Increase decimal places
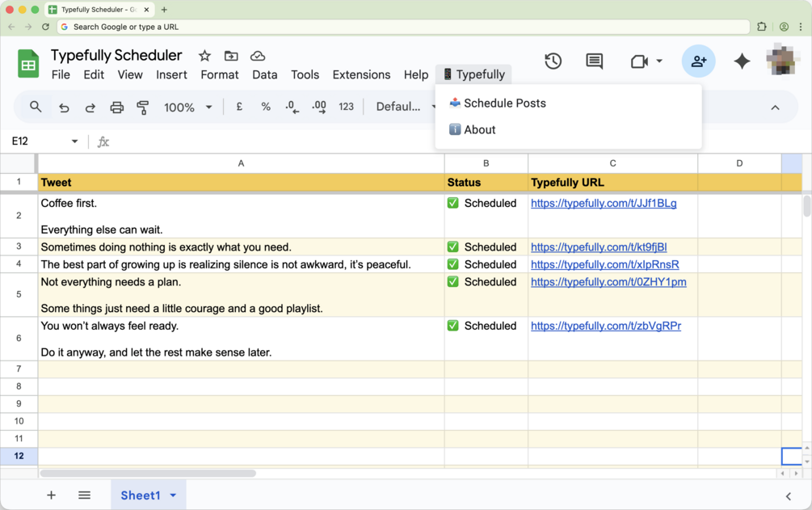The image size is (812, 510). 319,107
